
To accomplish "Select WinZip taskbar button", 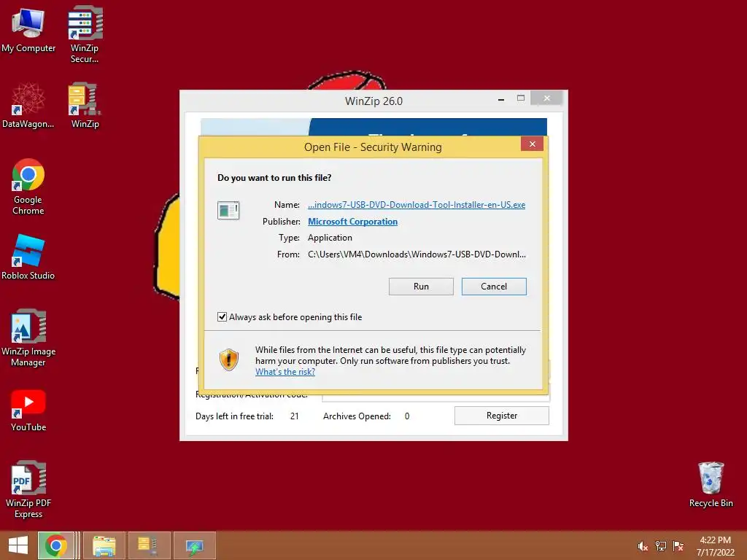I will [x=149, y=545].
